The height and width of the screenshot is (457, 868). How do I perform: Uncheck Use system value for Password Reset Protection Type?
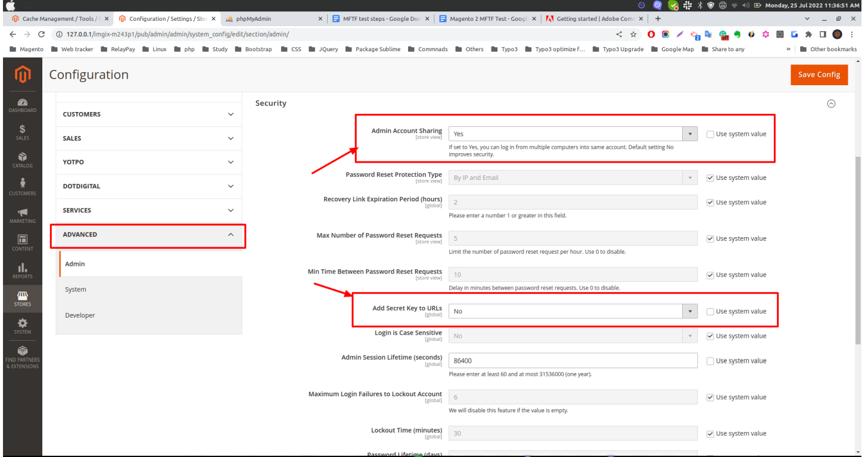[x=710, y=178]
